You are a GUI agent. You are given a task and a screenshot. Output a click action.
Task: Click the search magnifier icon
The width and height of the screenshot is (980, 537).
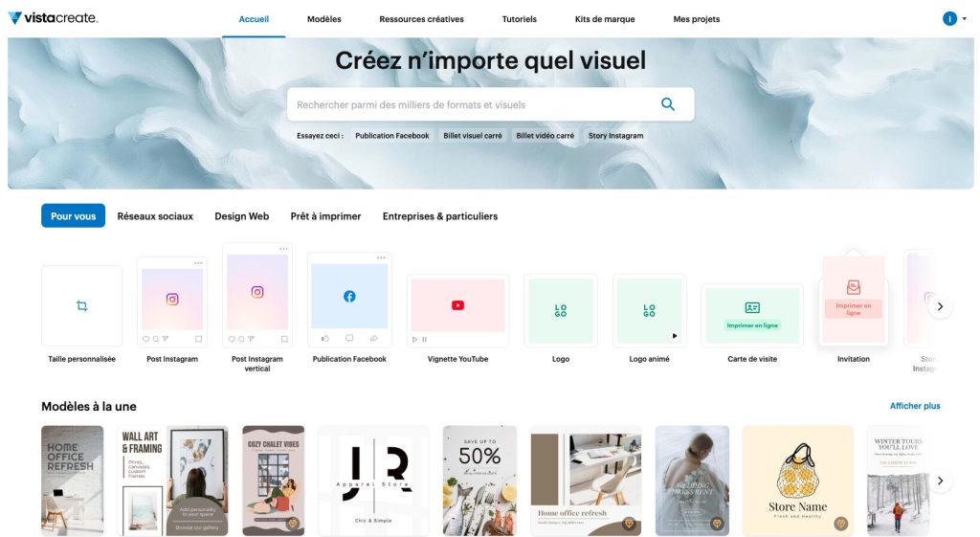tap(667, 104)
